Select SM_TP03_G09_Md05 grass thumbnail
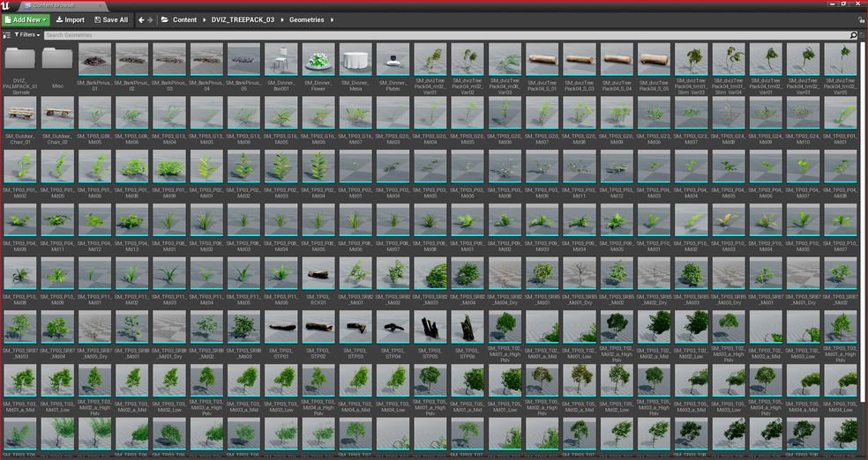 point(94,113)
